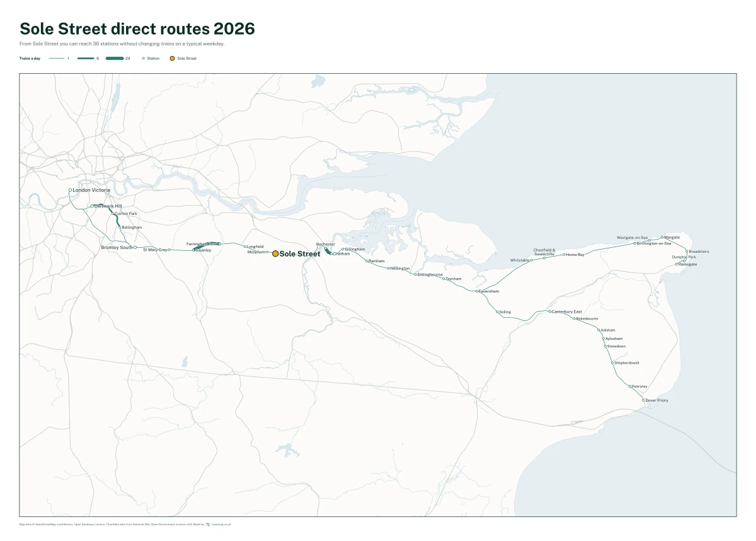Select the Dumpton Park station label
Viewport: 756px width, 541px height.
click(x=684, y=257)
